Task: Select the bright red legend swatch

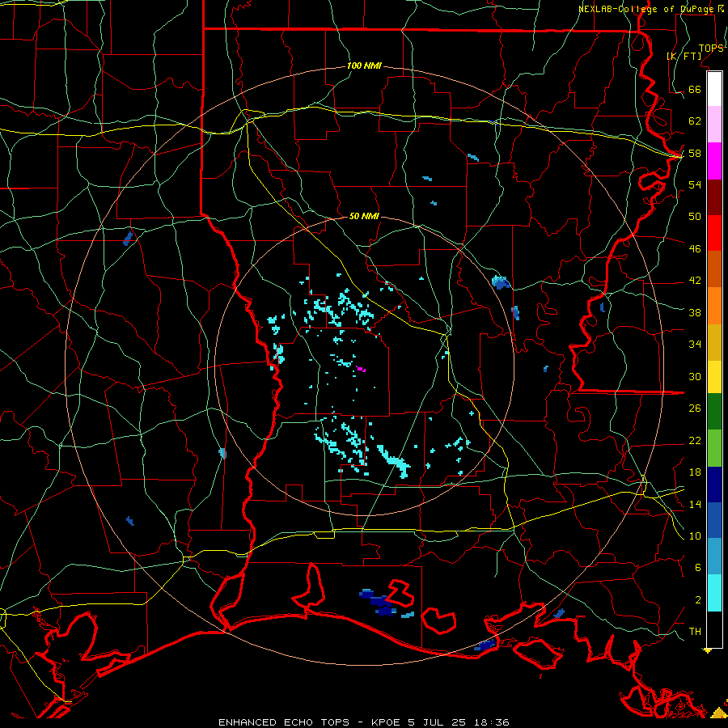Action: point(714,233)
